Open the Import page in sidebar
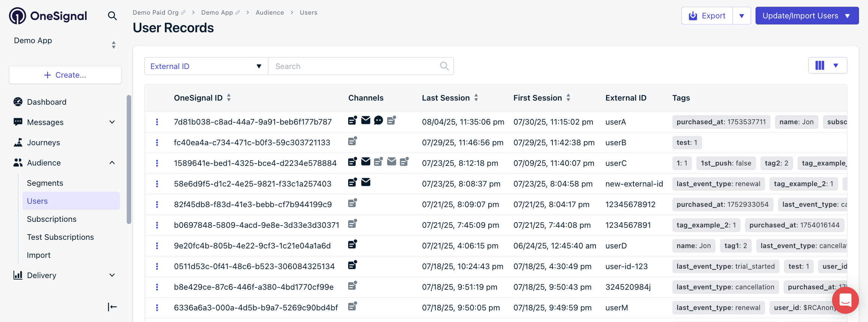Image resolution: width=868 pixels, height=322 pixels. click(39, 255)
